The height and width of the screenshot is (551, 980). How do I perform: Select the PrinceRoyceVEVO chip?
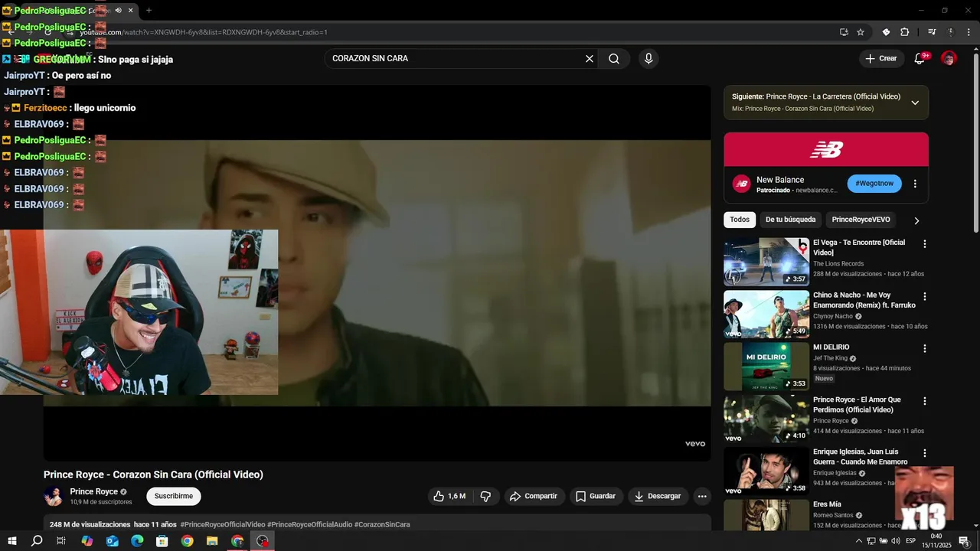861,220
